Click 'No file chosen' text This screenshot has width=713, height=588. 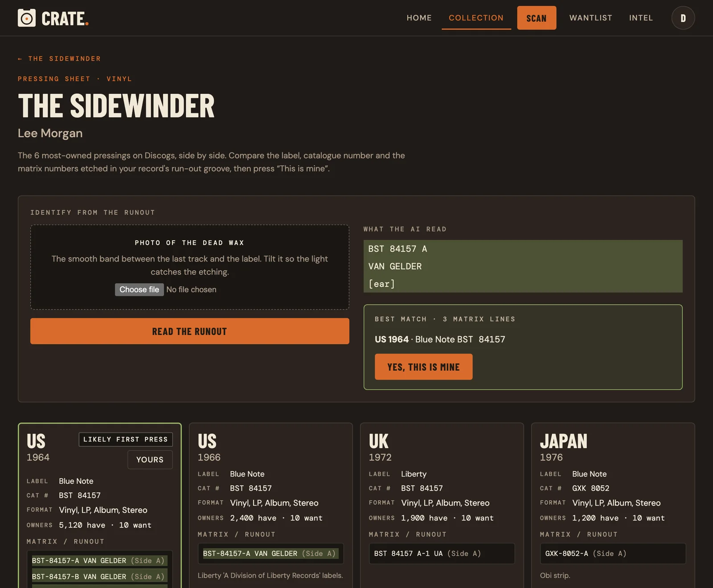[191, 290]
